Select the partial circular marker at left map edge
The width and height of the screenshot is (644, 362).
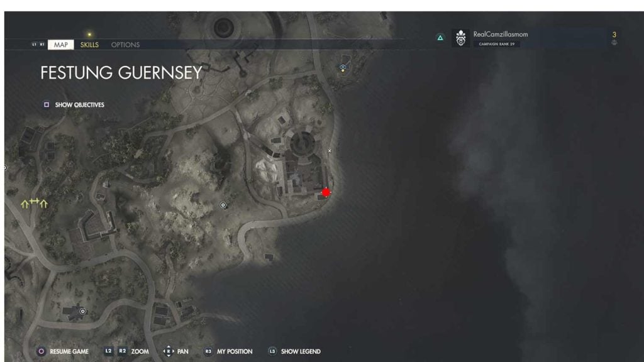point(5,167)
